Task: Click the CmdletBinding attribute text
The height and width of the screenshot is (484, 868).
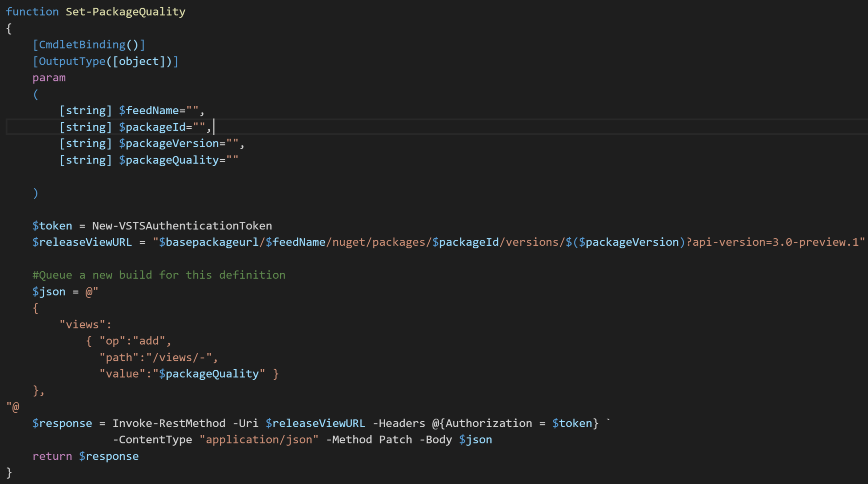Action: pyautogui.click(x=82, y=45)
